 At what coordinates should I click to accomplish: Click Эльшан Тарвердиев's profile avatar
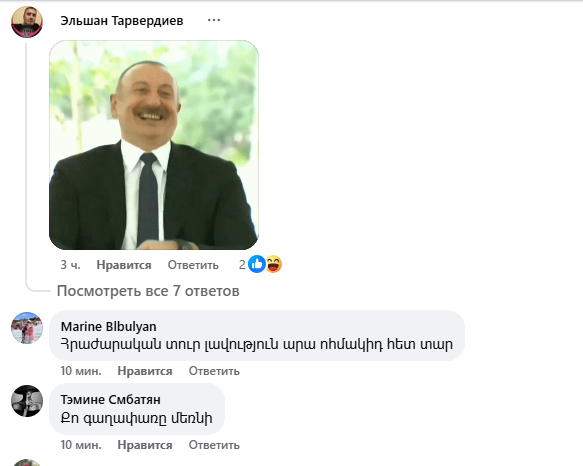(27, 22)
